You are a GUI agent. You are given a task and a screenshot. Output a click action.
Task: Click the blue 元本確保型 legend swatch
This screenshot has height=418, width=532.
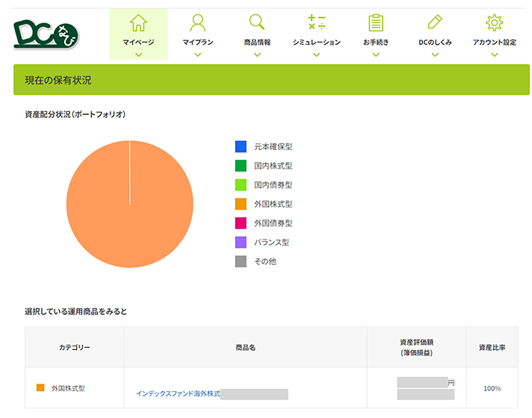[240, 146]
